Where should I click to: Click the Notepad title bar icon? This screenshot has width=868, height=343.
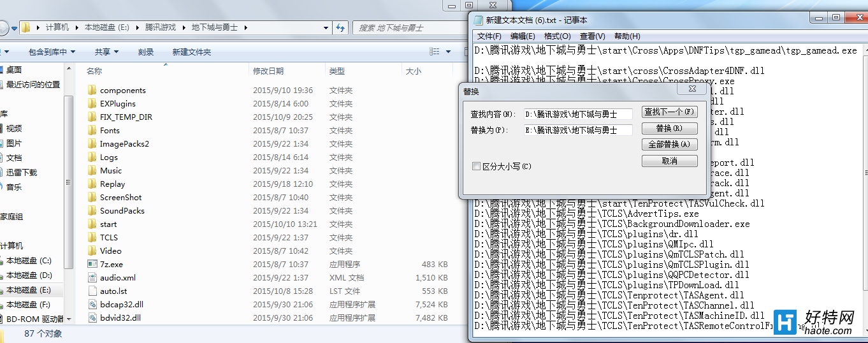click(477, 20)
